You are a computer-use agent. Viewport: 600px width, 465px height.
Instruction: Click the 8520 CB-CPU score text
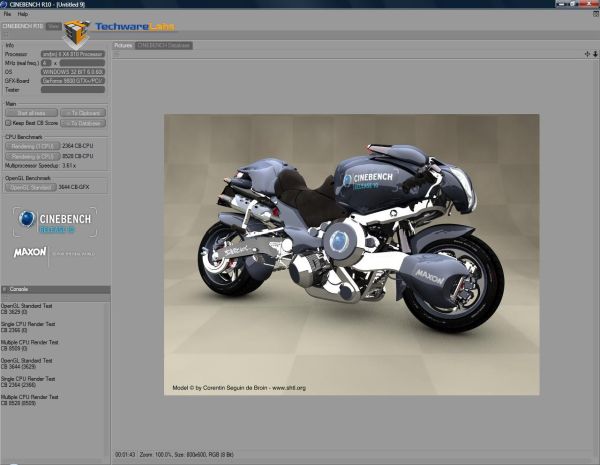tap(78, 156)
